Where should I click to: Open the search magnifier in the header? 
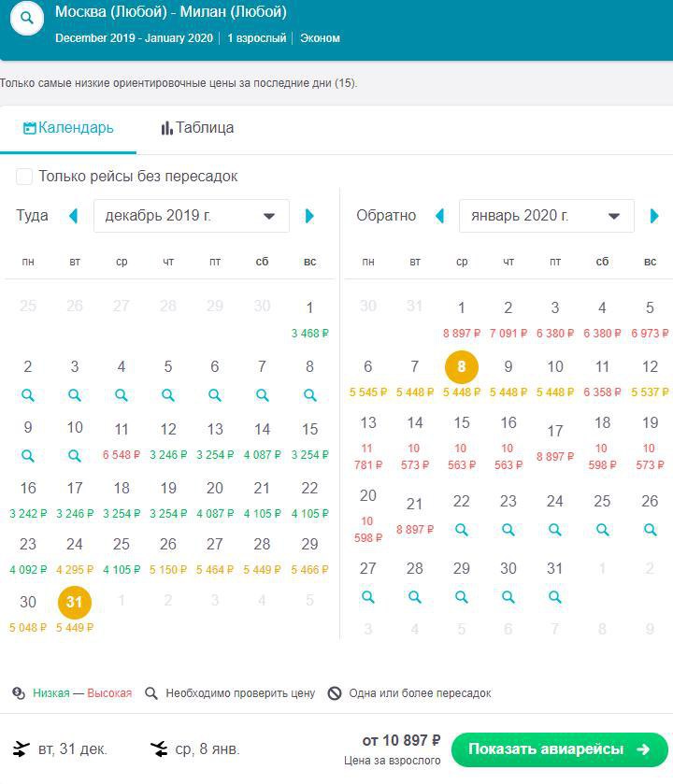point(27,18)
